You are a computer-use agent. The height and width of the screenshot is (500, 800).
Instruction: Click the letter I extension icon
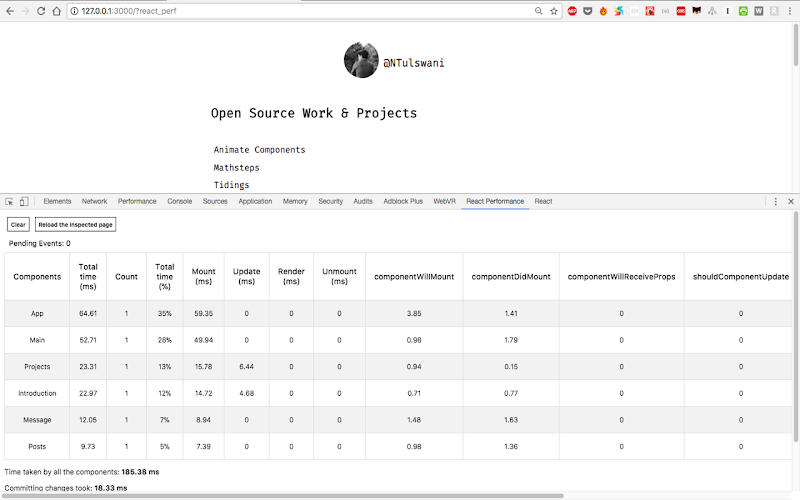(x=728, y=11)
